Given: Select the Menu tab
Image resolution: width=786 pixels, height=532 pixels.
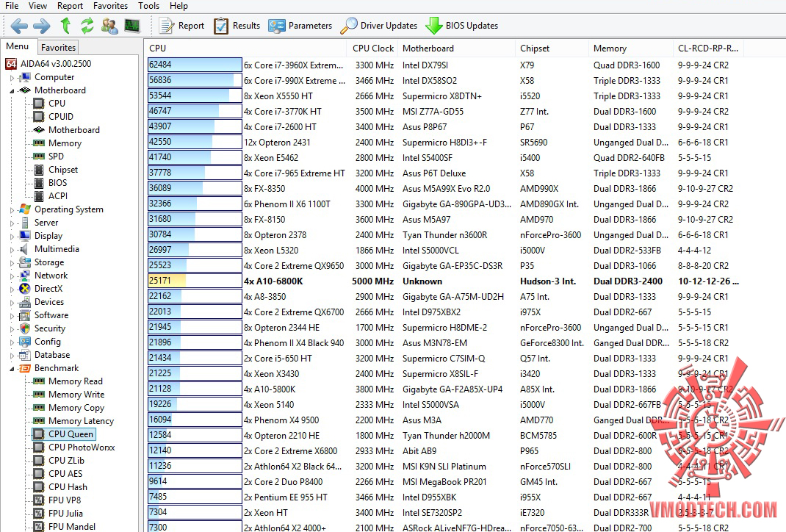Looking at the screenshot, I should [x=18, y=46].
